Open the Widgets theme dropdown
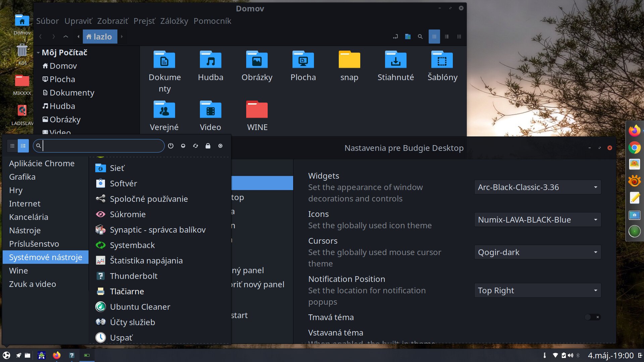644x362 pixels. pyautogui.click(x=537, y=187)
